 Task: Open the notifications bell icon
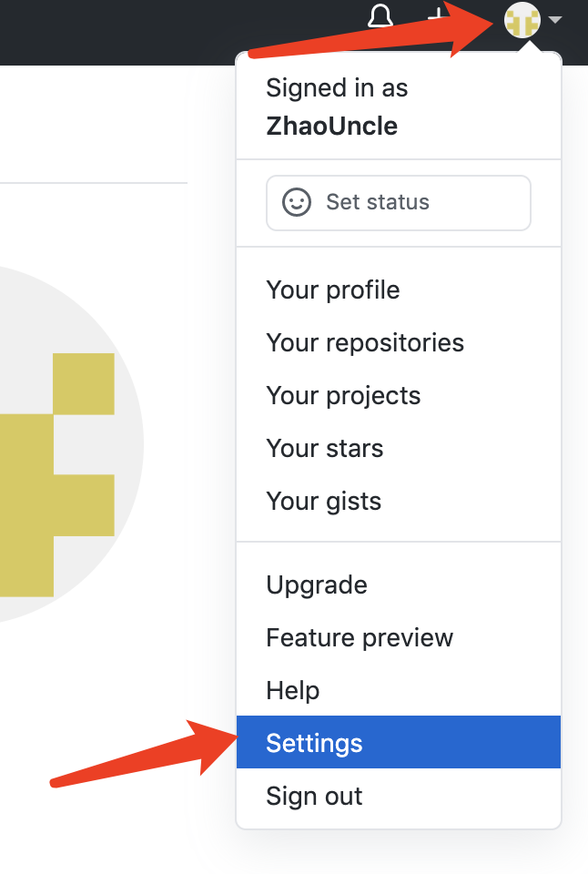(x=380, y=15)
